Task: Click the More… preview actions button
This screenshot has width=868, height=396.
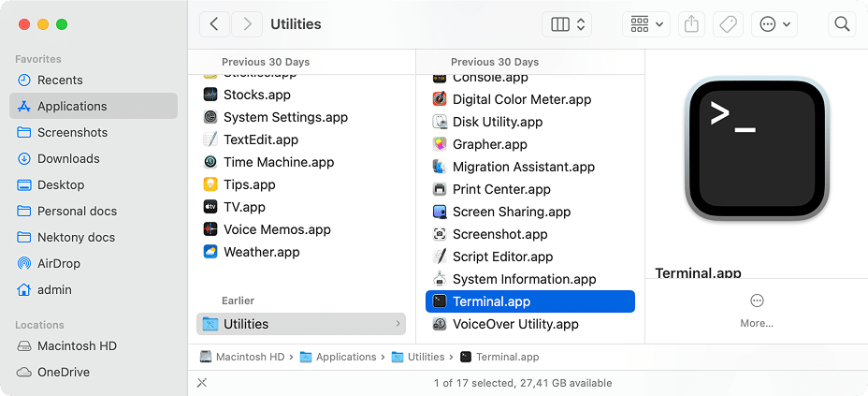Action: pyautogui.click(x=757, y=311)
